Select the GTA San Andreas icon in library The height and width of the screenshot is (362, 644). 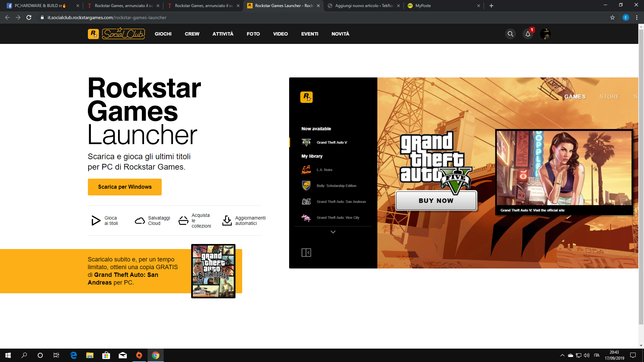coord(306,202)
